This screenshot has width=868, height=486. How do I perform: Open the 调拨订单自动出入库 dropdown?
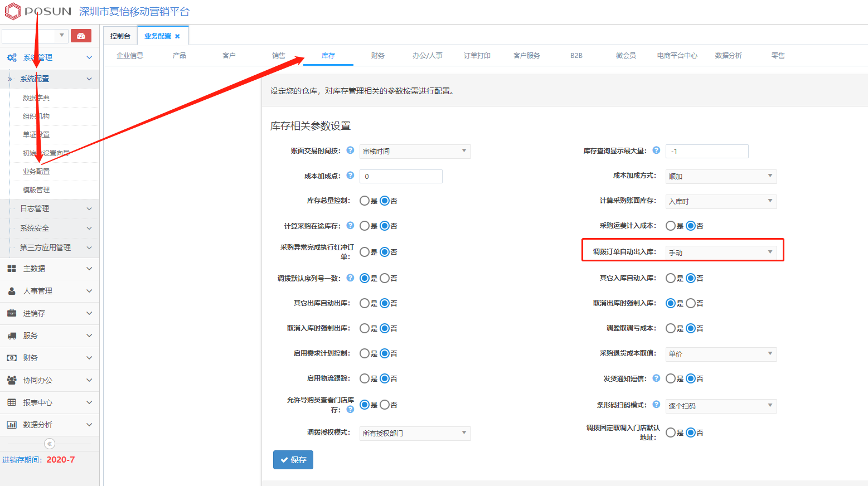coord(721,252)
